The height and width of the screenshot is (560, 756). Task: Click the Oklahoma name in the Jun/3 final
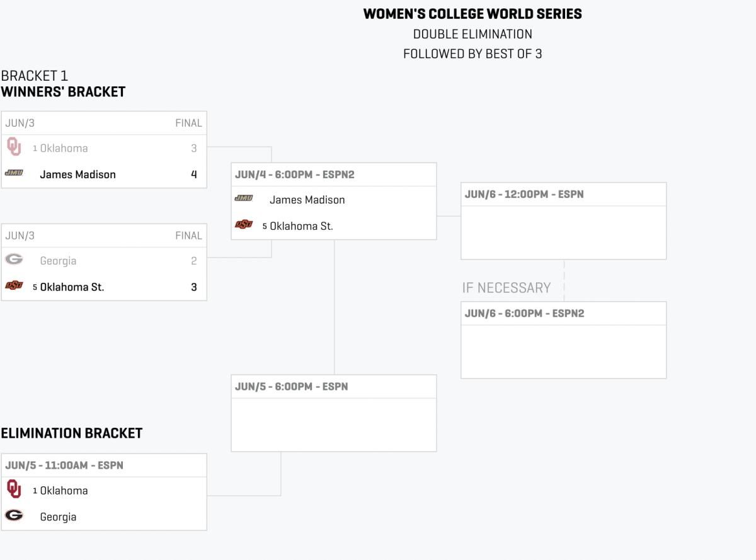tap(64, 149)
